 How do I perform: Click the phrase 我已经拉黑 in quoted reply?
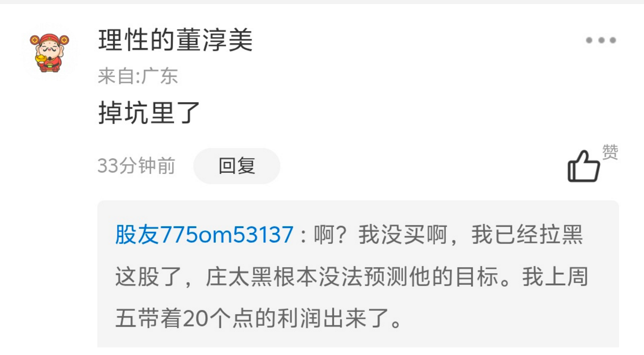click(x=527, y=235)
